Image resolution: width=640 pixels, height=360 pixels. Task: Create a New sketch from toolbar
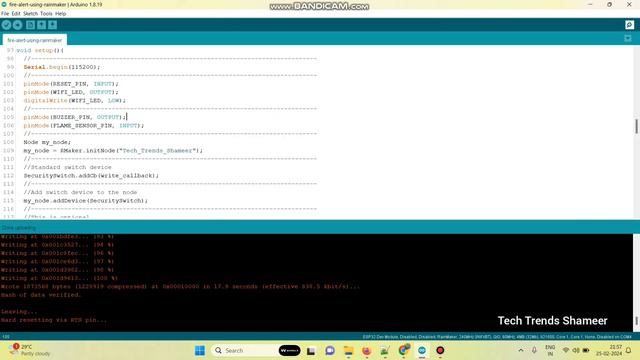click(30, 25)
